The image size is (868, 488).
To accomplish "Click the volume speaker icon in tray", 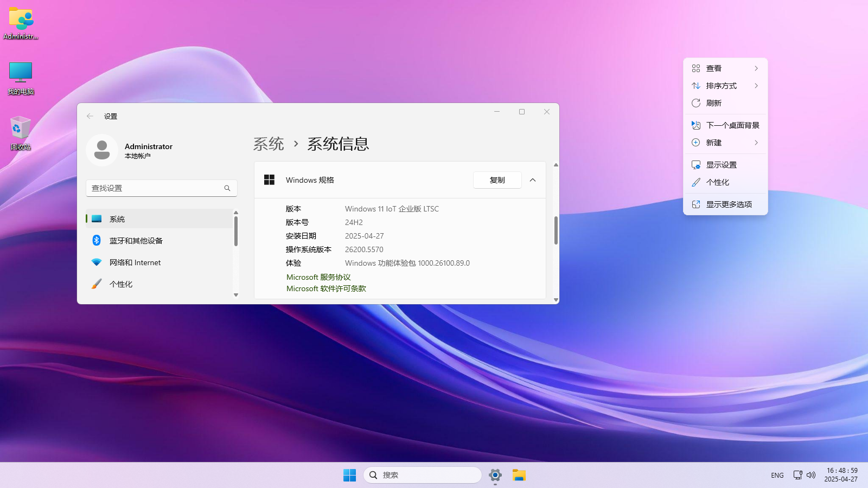I will (811, 475).
